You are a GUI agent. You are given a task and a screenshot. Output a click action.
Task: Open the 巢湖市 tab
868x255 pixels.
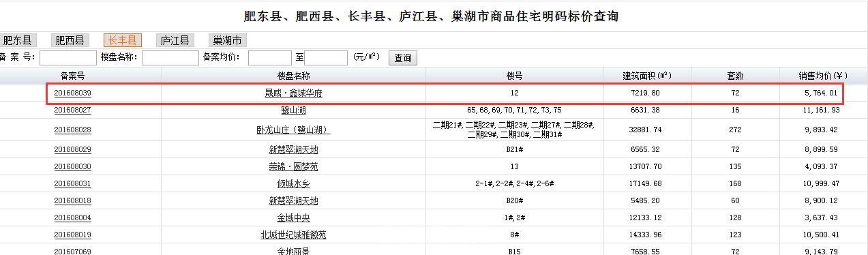click(227, 41)
